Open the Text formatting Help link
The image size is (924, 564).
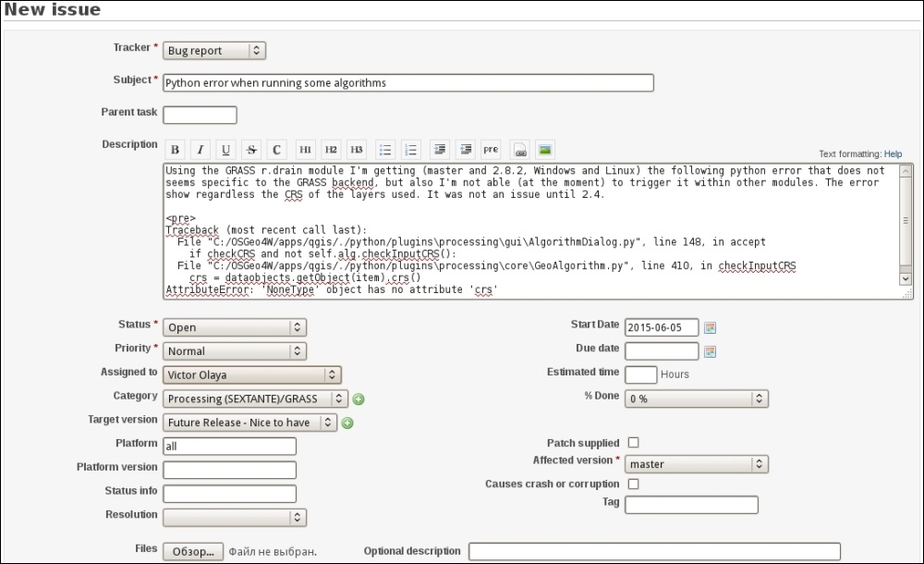(x=893, y=154)
